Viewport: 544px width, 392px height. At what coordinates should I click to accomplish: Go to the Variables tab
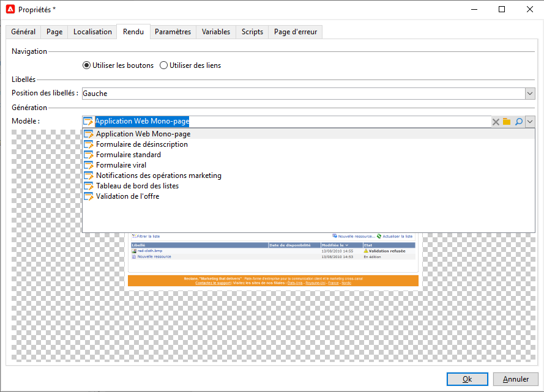pos(216,32)
